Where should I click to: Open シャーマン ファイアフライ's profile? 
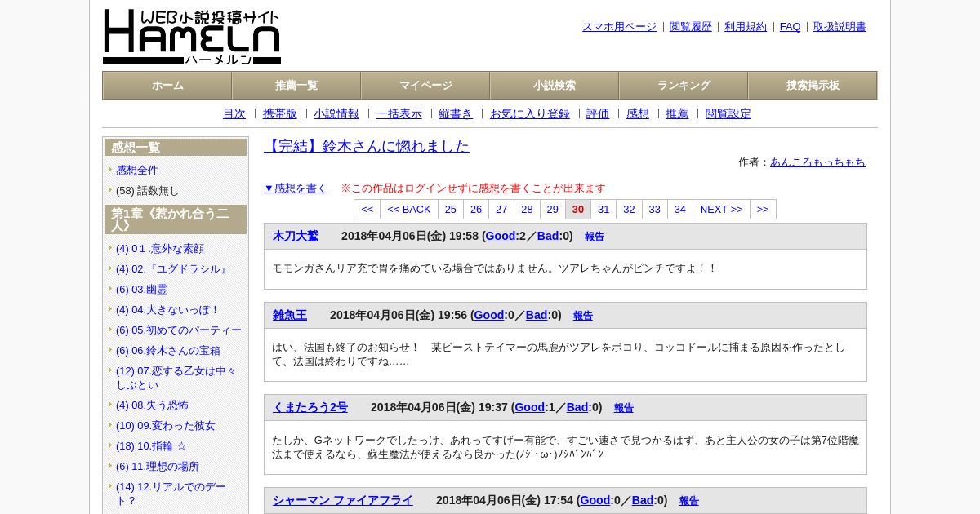click(x=343, y=500)
